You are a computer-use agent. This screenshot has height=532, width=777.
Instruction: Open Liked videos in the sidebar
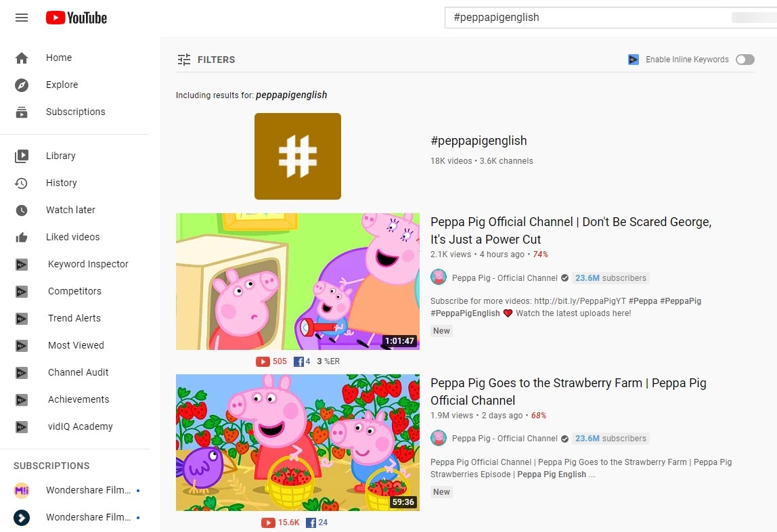[74, 238]
